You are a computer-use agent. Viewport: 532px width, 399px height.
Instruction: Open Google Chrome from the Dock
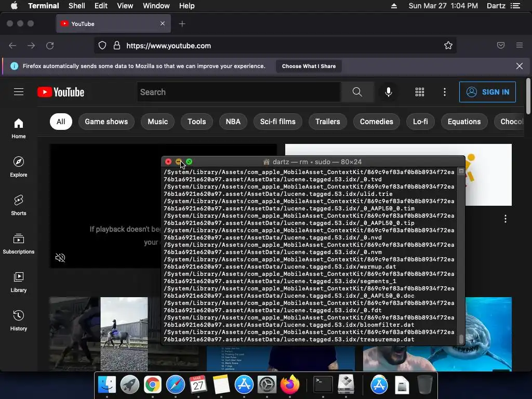pyautogui.click(x=152, y=385)
